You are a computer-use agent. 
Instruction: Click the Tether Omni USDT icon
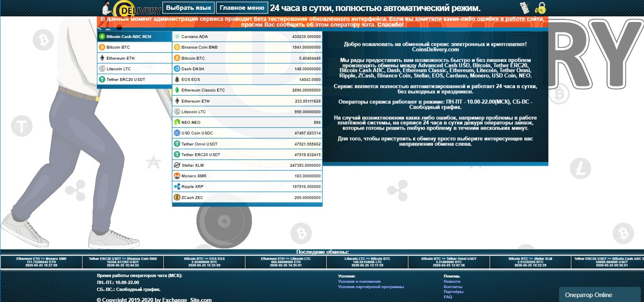point(177,144)
